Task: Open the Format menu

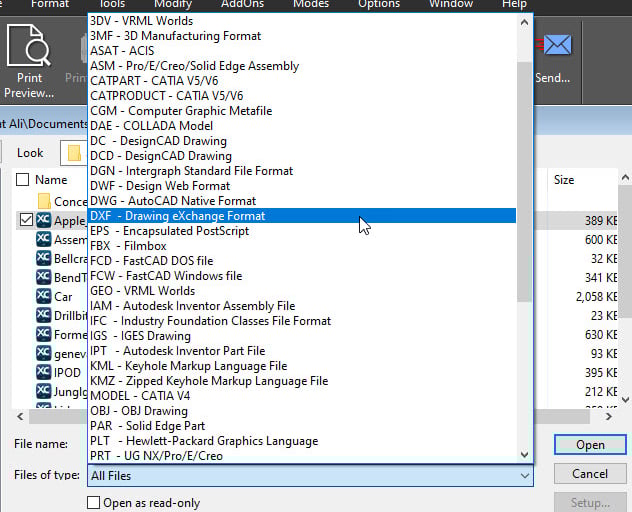Action: pyautogui.click(x=50, y=4)
